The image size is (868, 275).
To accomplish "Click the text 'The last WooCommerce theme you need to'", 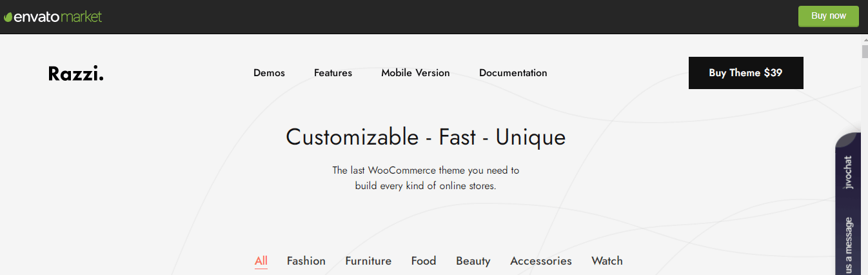I will point(426,170).
